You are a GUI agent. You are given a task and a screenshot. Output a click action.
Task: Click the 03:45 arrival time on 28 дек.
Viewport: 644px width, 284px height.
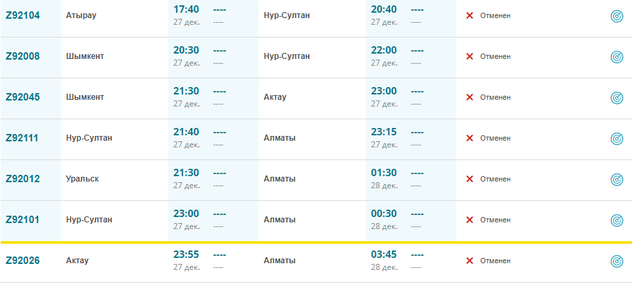pyautogui.click(x=384, y=255)
